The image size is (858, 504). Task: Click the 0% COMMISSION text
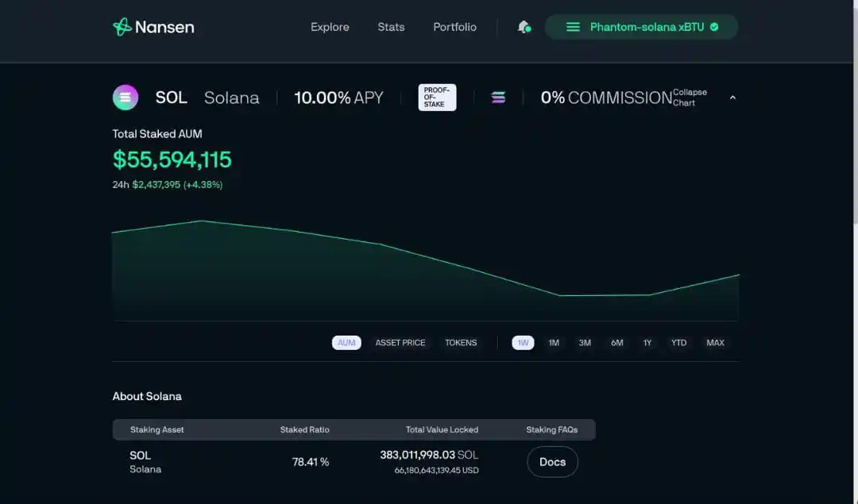coord(606,98)
